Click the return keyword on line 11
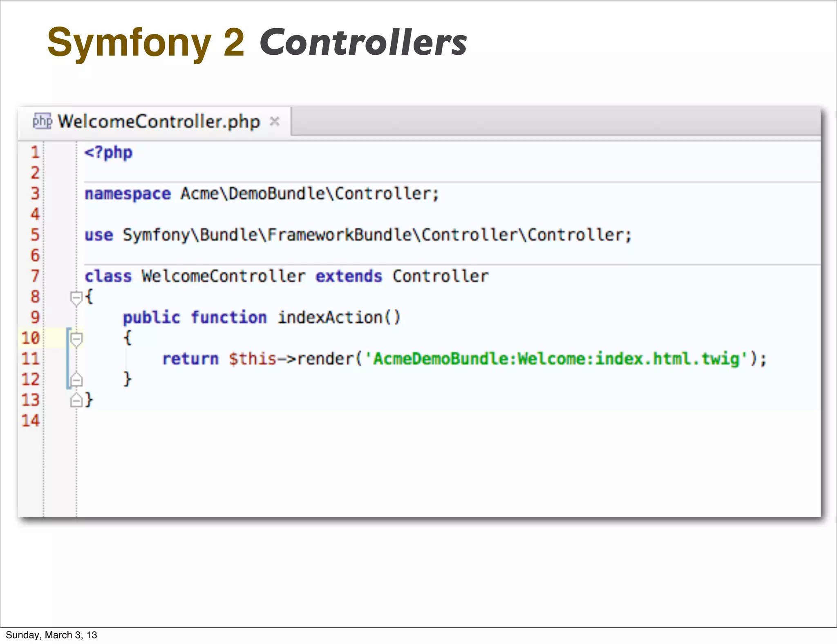837x644 pixels. pyautogui.click(x=190, y=359)
